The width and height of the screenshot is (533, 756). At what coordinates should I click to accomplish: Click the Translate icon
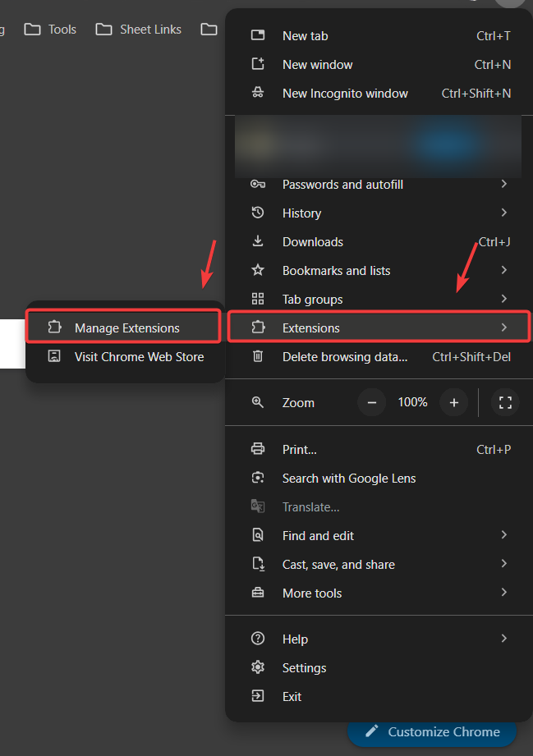tap(258, 506)
